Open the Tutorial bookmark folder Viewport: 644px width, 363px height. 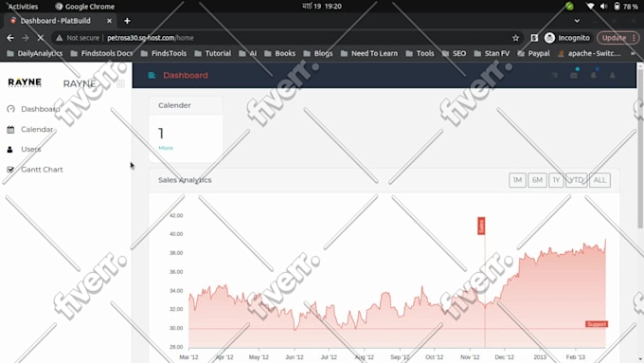click(213, 53)
